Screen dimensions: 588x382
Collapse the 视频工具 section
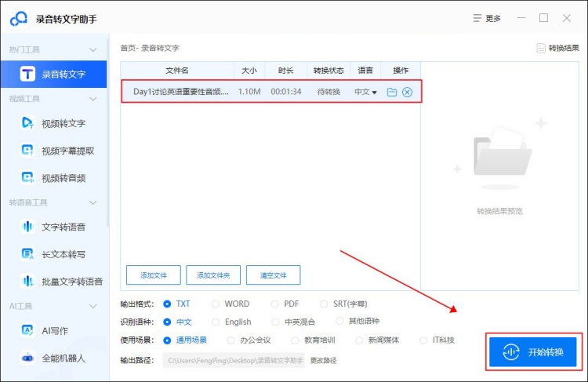click(93, 99)
